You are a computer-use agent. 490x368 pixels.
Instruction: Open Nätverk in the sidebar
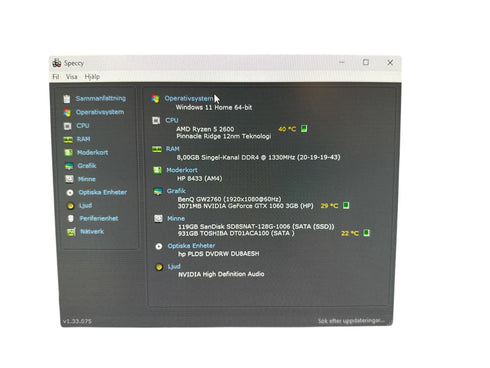[x=92, y=231]
